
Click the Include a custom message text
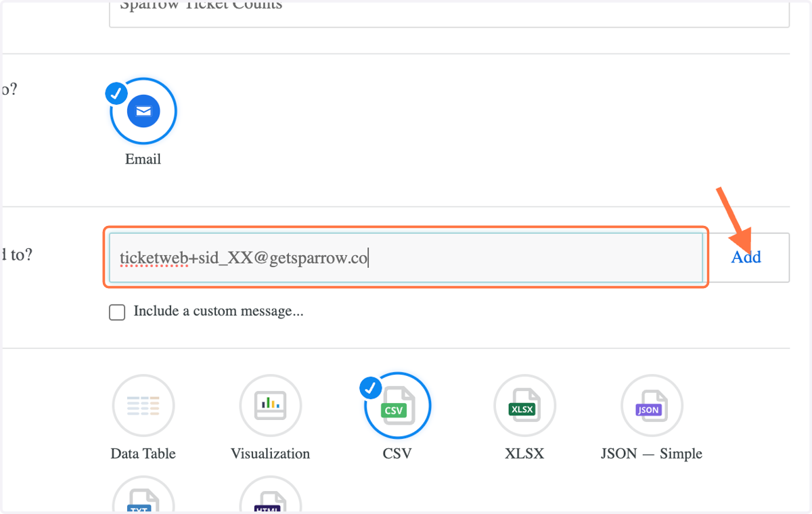[x=219, y=312]
